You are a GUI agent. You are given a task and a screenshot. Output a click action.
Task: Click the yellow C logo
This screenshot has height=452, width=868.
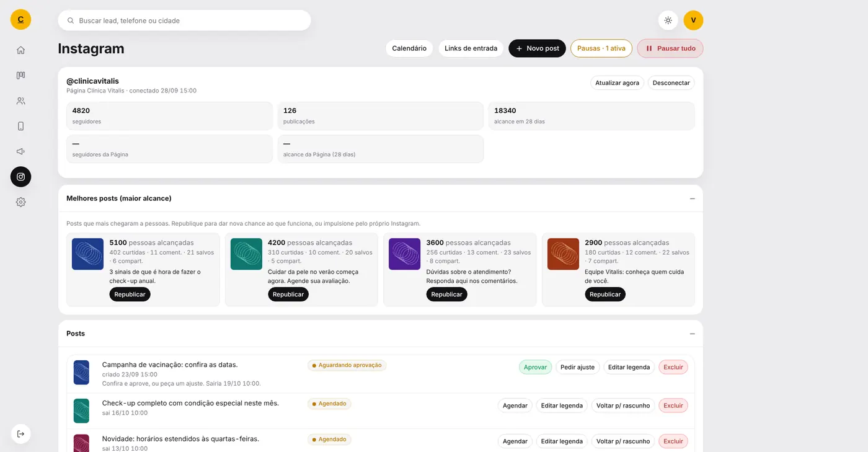click(20, 19)
